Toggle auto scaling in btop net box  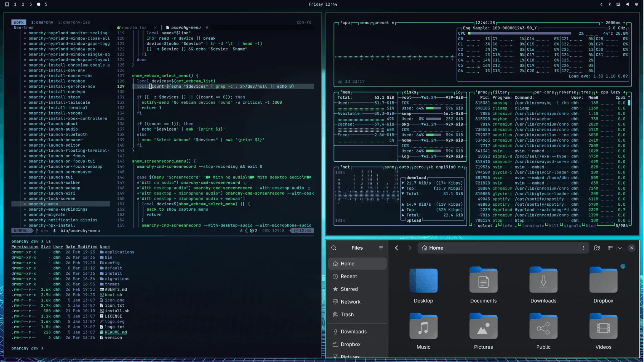tap(404, 167)
